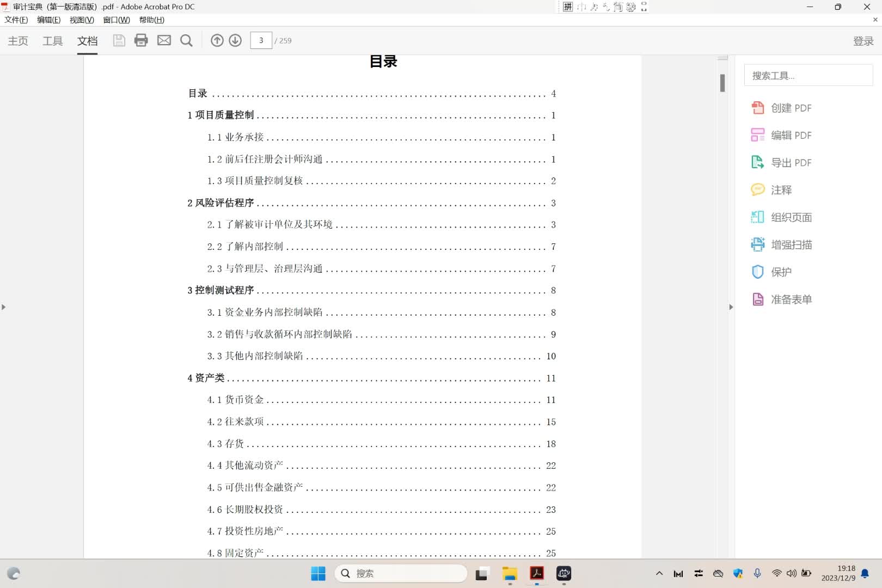Click the weather widget icon on taskbar

click(14, 573)
